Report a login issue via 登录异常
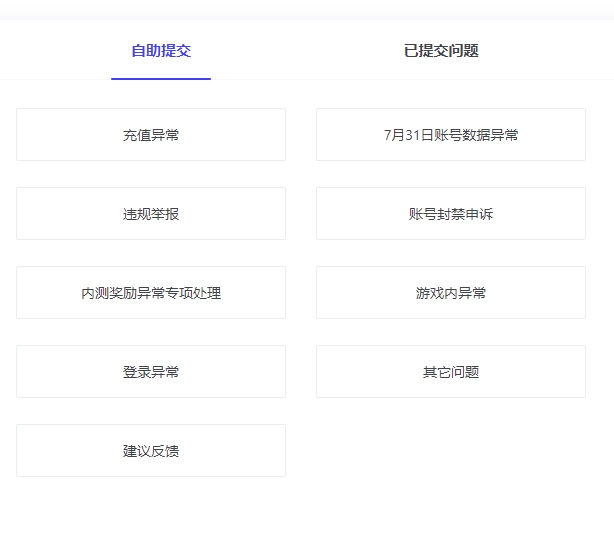Image resolution: width=614 pixels, height=534 pixels. pos(151,372)
